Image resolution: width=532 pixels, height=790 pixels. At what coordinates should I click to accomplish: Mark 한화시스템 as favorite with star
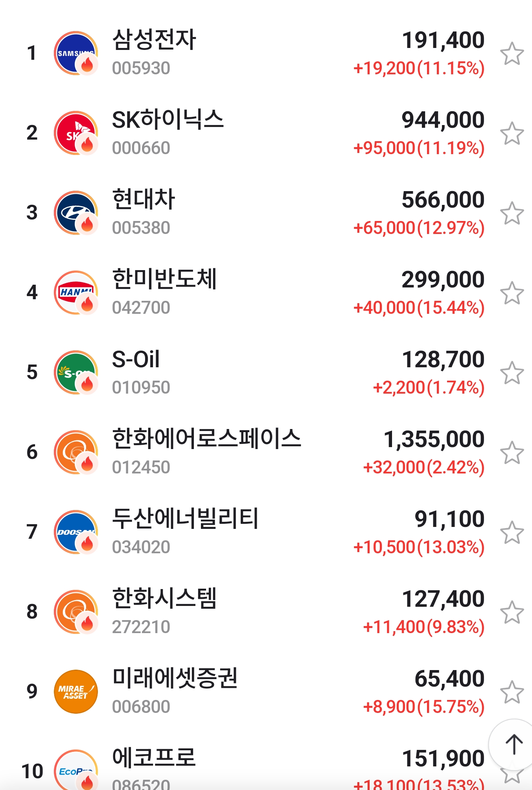point(512,612)
